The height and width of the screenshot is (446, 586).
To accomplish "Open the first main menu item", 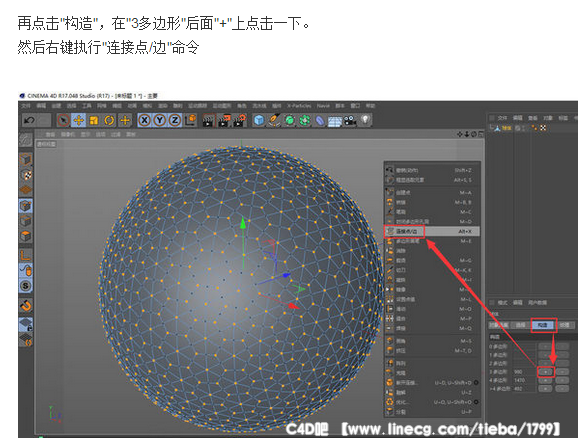I will (26, 106).
